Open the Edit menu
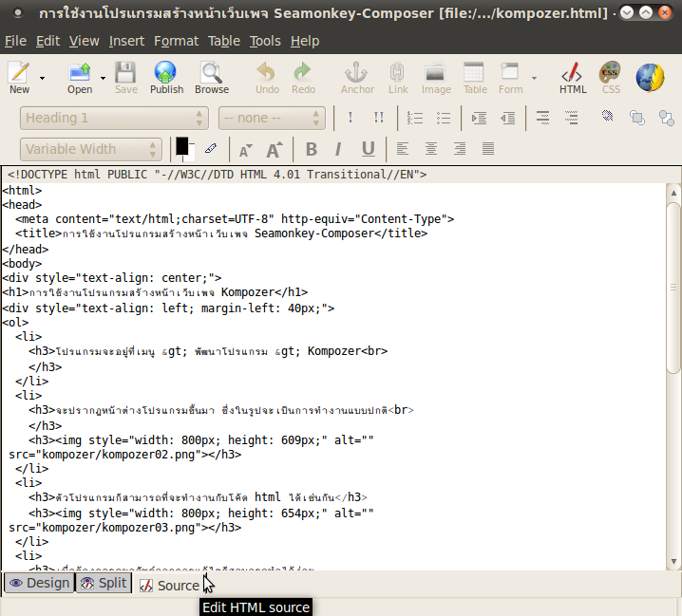This screenshot has height=616, width=682. point(47,41)
